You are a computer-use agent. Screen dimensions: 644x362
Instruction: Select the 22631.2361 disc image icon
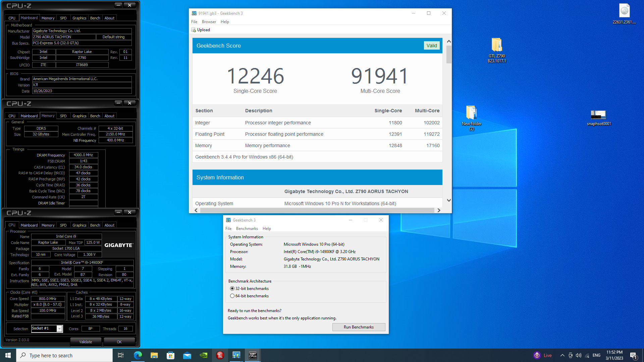[624, 14]
